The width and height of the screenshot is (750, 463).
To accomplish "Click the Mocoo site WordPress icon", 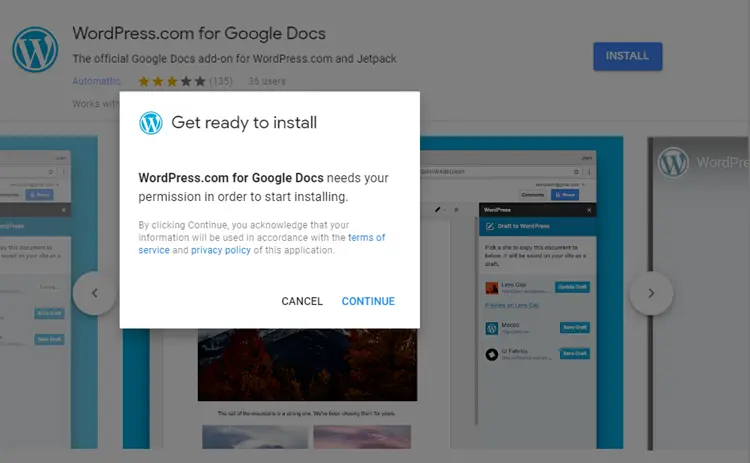I will [492, 328].
